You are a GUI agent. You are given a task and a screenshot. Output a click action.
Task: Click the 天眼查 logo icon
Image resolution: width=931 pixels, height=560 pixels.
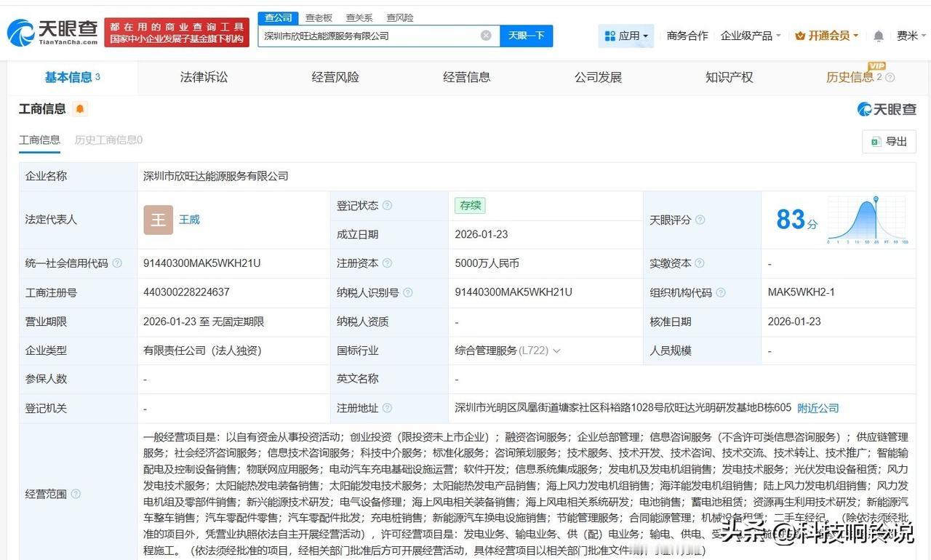(x=22, y=32)
